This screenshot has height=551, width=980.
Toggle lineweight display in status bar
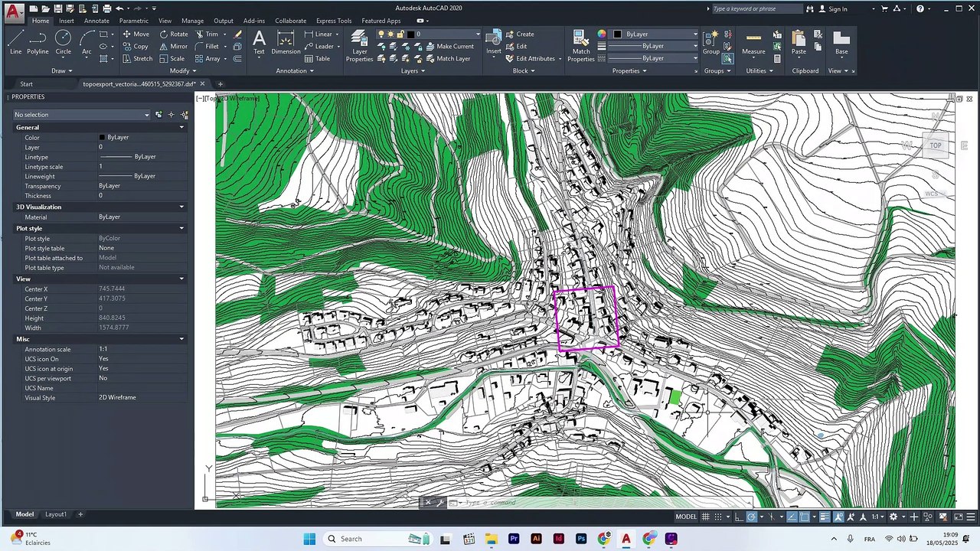[x=825, y=517]
